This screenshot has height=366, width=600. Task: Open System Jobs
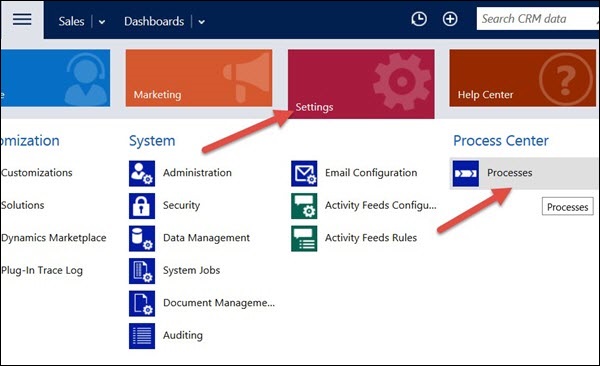tap(191, 270)
